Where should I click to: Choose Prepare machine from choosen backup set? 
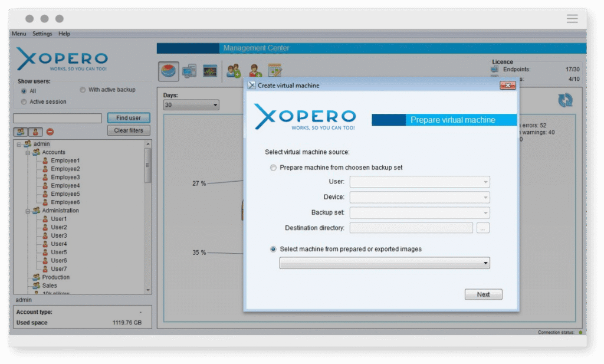point(273,168)
